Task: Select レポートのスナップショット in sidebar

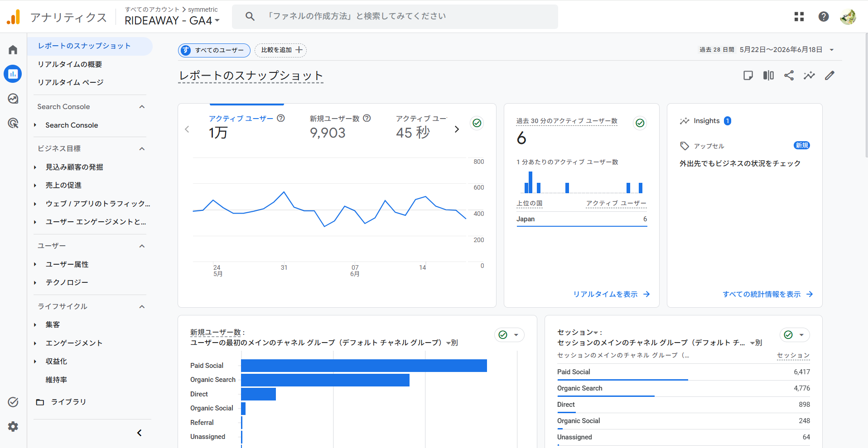Action: click(90, 46)
